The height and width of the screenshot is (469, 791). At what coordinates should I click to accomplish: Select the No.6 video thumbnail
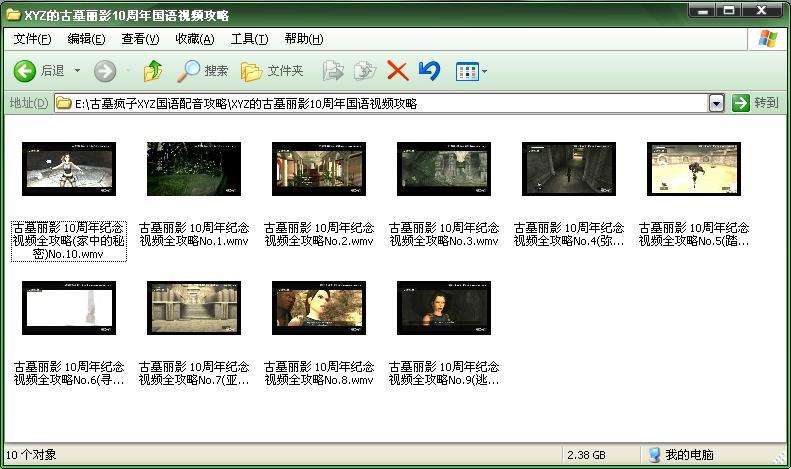(69, 308)
